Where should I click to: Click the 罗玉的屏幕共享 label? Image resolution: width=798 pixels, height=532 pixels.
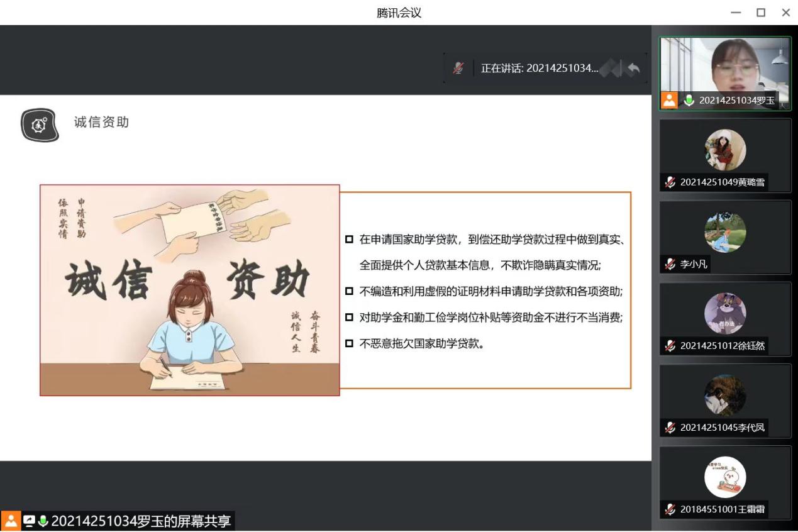(x=142, y=521)
